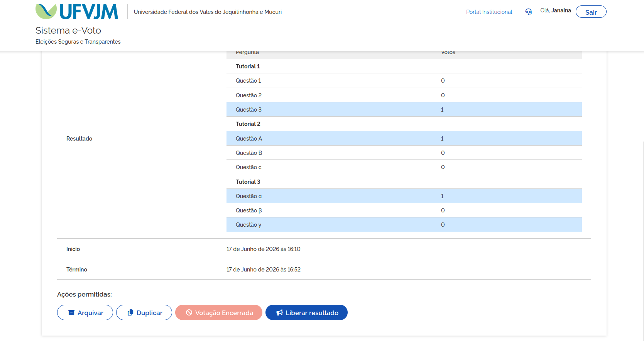The width and height of the screenshot is (644, 341).
Task: Click the vote count for Questão A
Action: [x=442, y=139]
